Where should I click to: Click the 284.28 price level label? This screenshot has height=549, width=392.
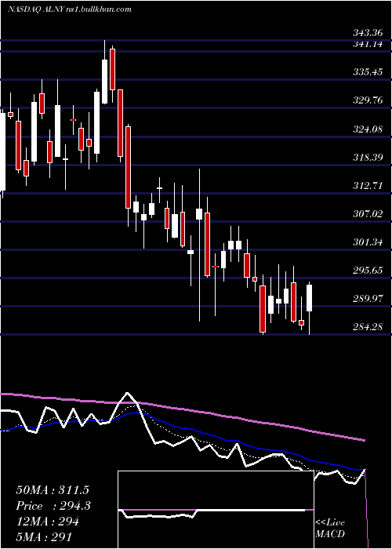pos(368,327)
